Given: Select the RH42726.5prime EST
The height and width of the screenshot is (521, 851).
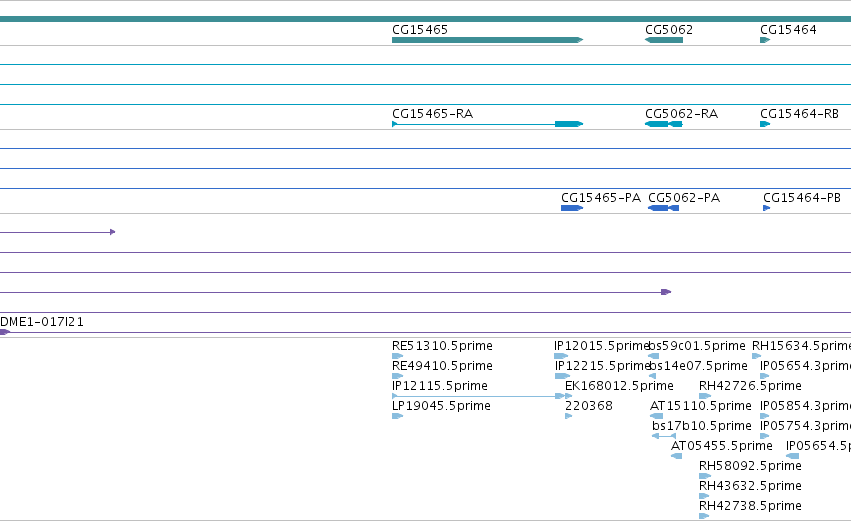Looking at the screenshot, I should [x=704, y=396].
